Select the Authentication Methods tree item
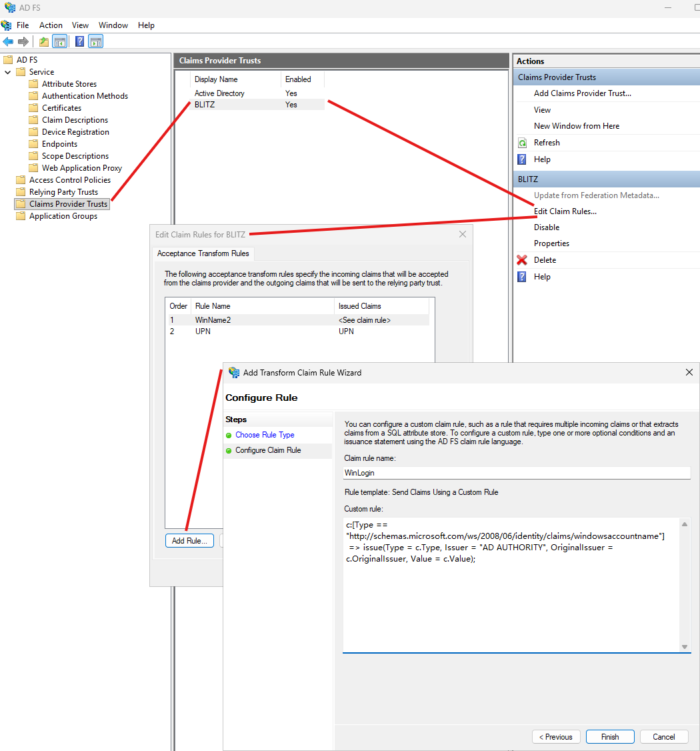 coord(85,96)
